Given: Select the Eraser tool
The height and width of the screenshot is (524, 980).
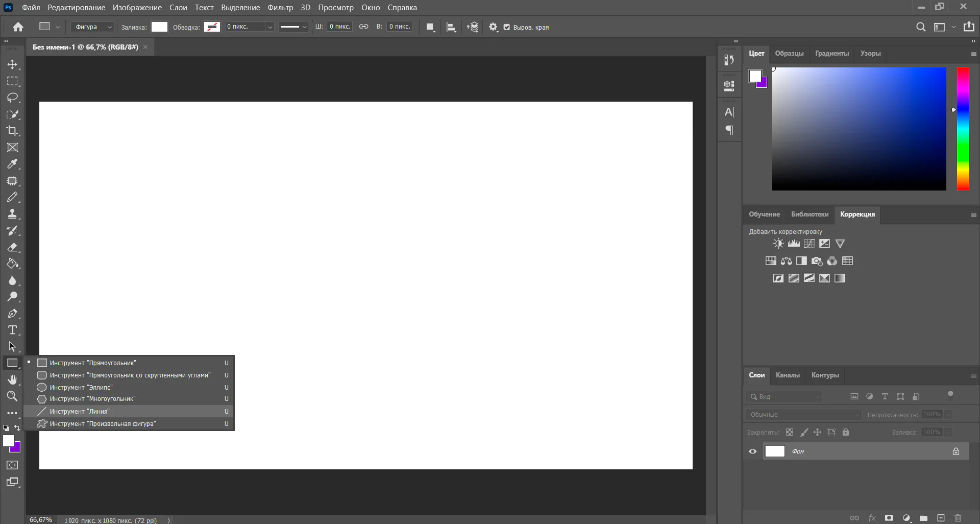Looking at the screenshot, I should point(12,247).
